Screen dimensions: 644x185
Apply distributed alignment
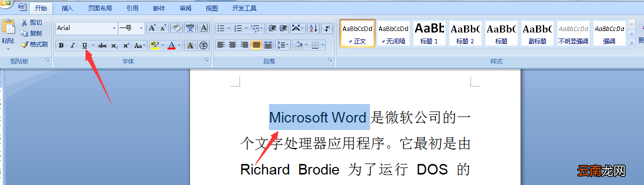click(x=268, y=45)
